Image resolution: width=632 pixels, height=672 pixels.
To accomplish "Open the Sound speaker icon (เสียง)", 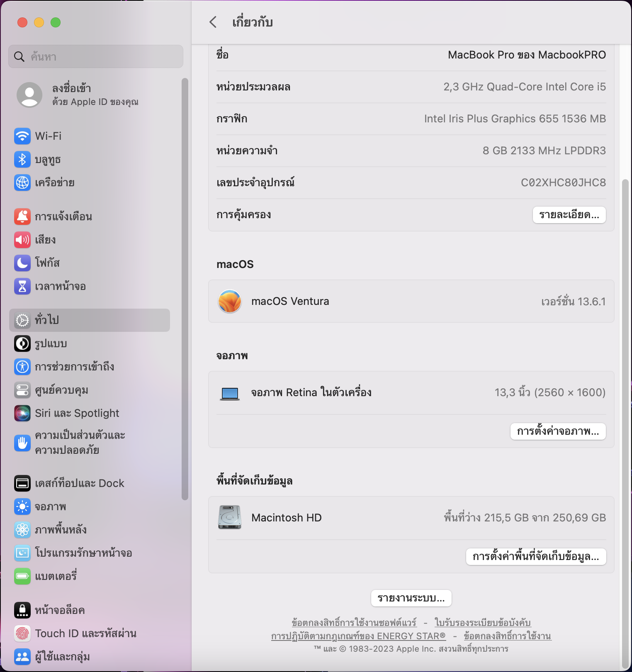I will tap(22, 240).
